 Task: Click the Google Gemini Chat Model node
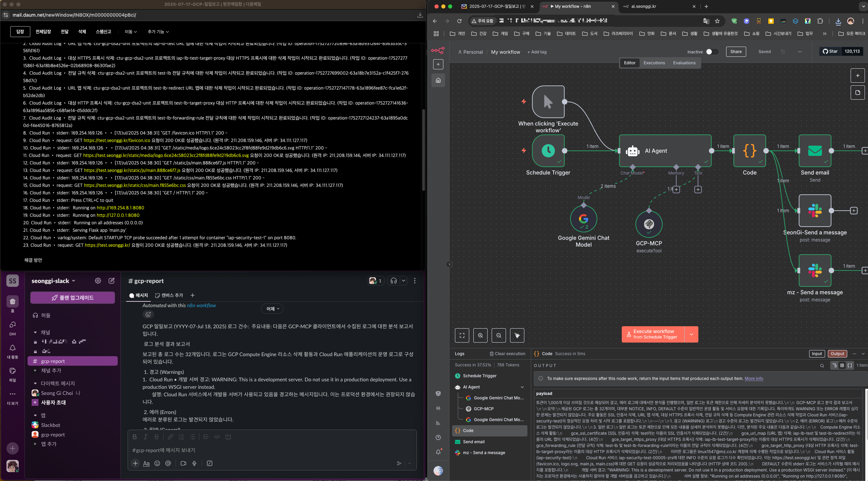(x=584, y=219)
